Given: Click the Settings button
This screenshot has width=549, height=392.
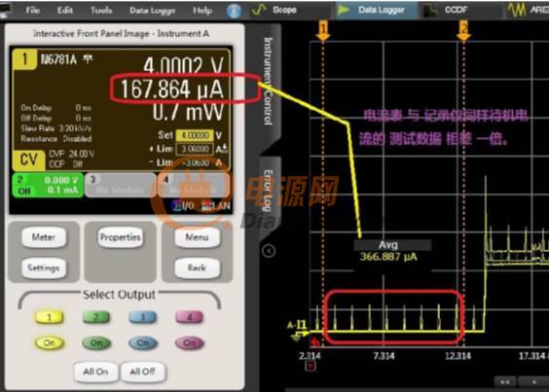Looking at the screenshot, I should pyautogui.click(x=44, y=268).
